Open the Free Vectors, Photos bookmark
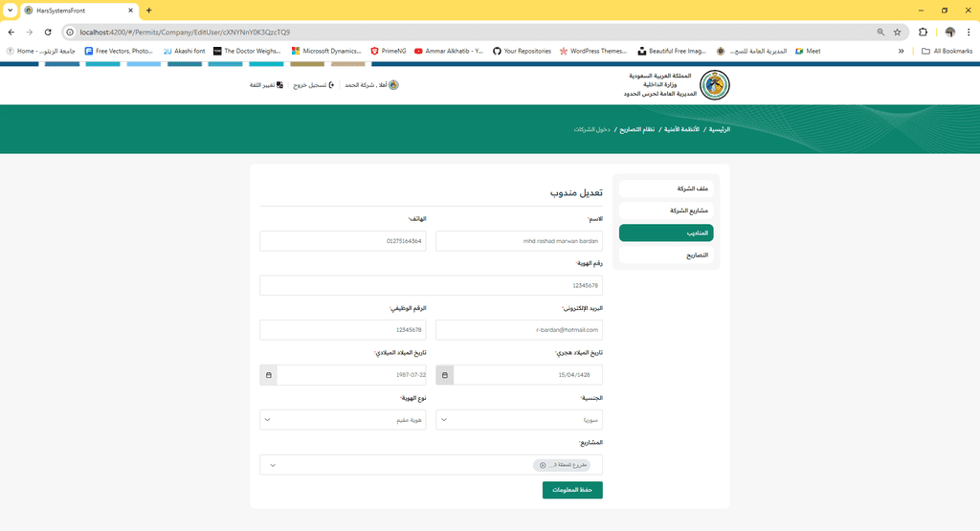The image size is (980, 531). 119,52
